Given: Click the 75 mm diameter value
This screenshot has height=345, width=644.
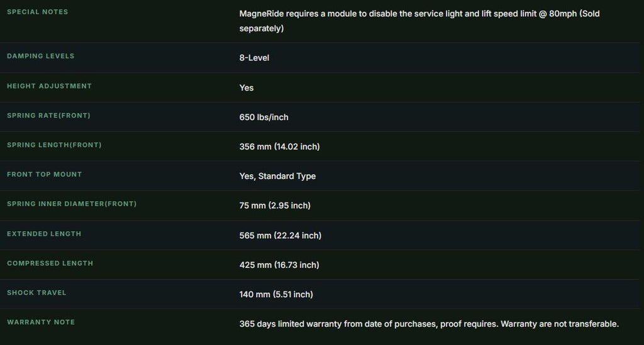Looking at the screenshot, I should tap(275, 205).
